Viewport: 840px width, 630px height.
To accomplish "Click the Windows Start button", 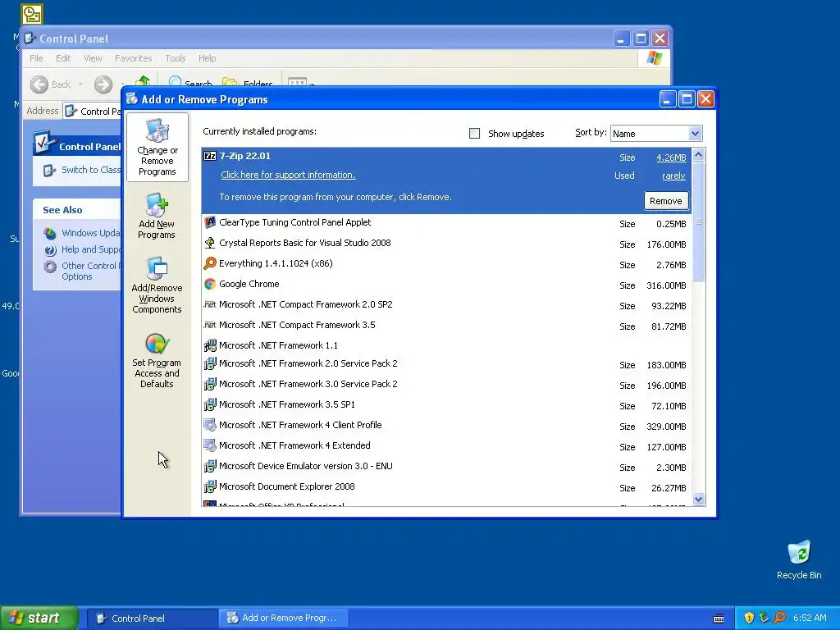I will (39, 619).
